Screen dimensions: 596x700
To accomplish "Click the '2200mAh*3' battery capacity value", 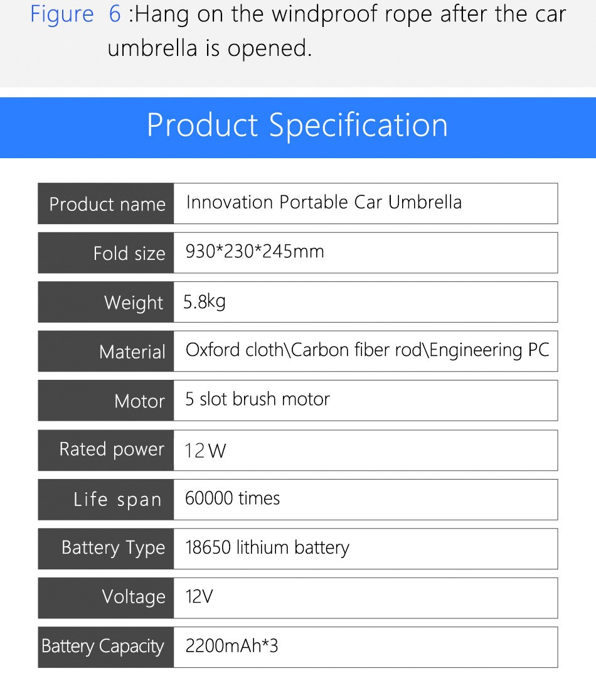I will click(x=231, y=646).
